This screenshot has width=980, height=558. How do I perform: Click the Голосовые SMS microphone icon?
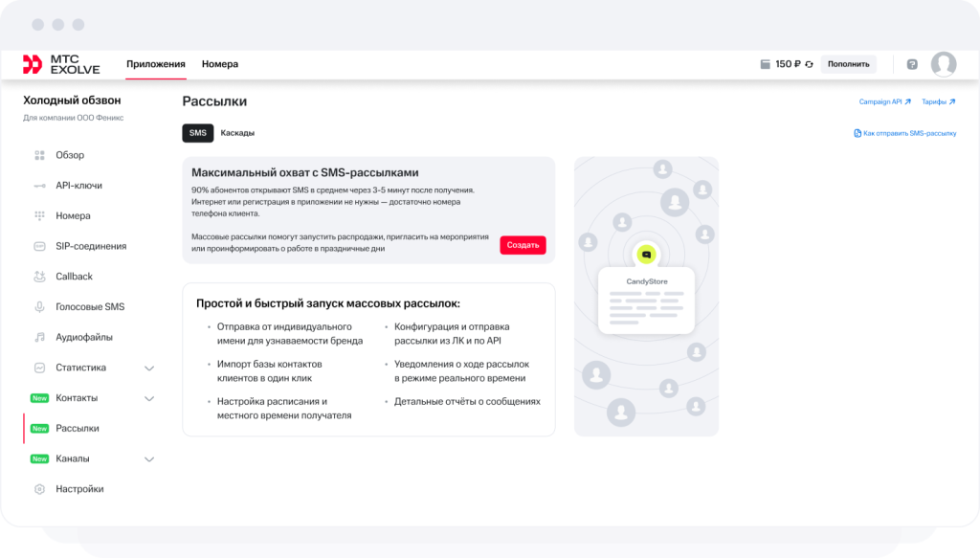[39, 307]
